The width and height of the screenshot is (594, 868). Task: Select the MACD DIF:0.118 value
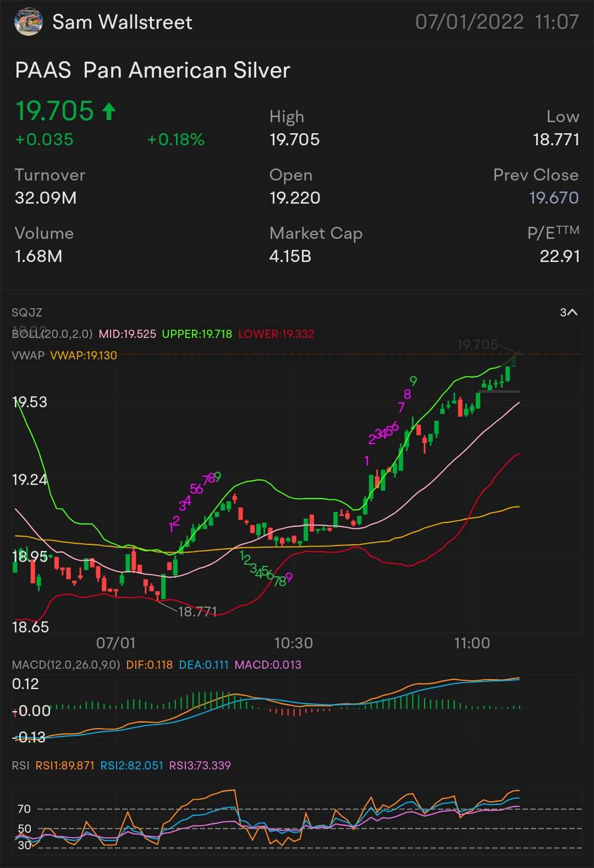150,665
